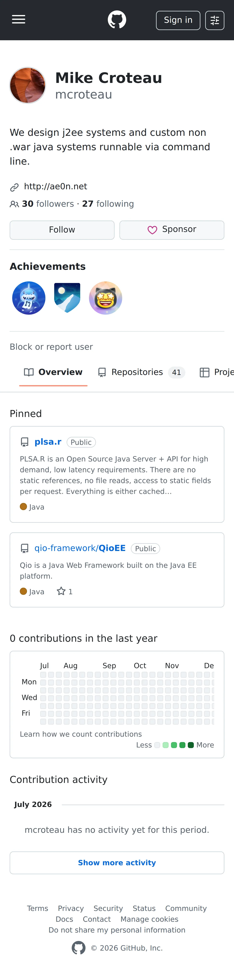Click the GitHub Octocat logo in header
This screenshot has width=234, height=980.
[117, 20]
